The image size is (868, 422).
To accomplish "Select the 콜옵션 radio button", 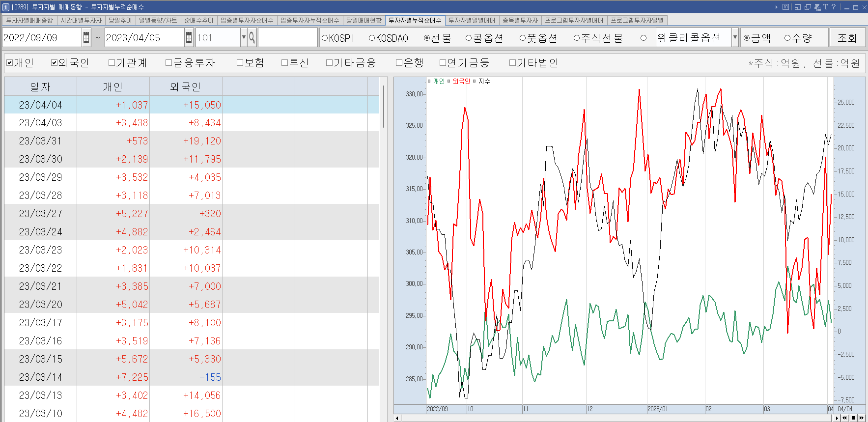I will [x=469, y=38].
